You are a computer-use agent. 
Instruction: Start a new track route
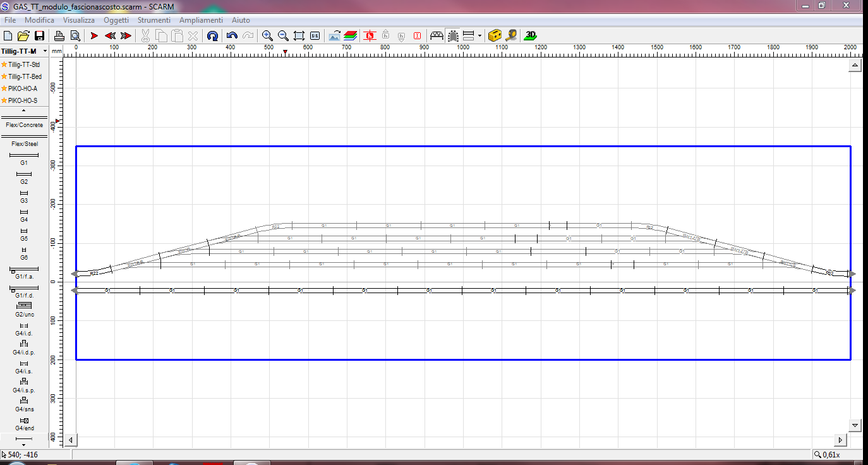94,36
